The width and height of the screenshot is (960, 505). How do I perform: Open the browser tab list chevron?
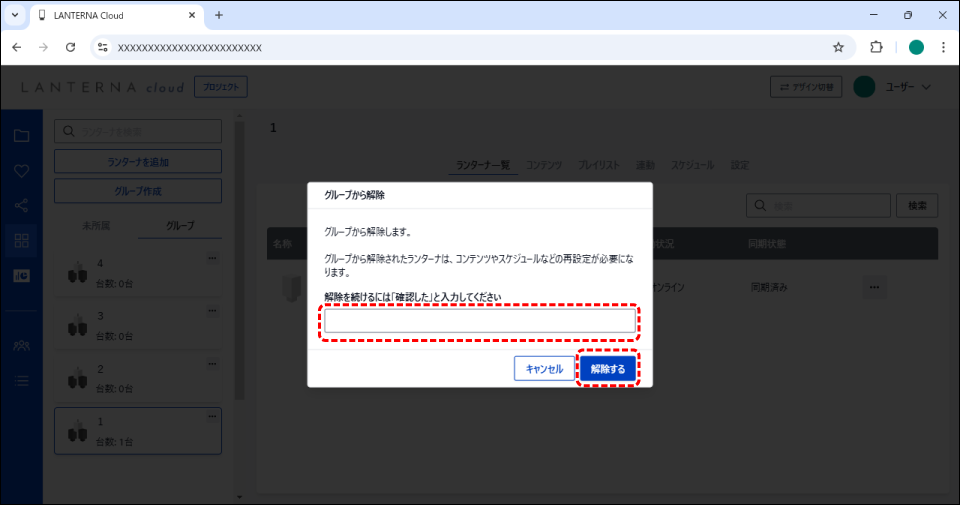pyautogui.click(x=15, y=15)
